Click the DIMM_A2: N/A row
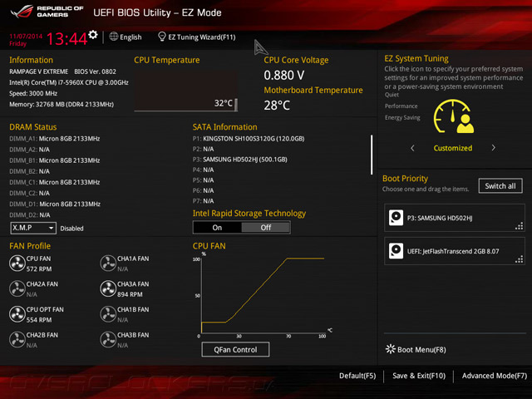Viewport: 532px width, 399px height. tap(30, 150)
